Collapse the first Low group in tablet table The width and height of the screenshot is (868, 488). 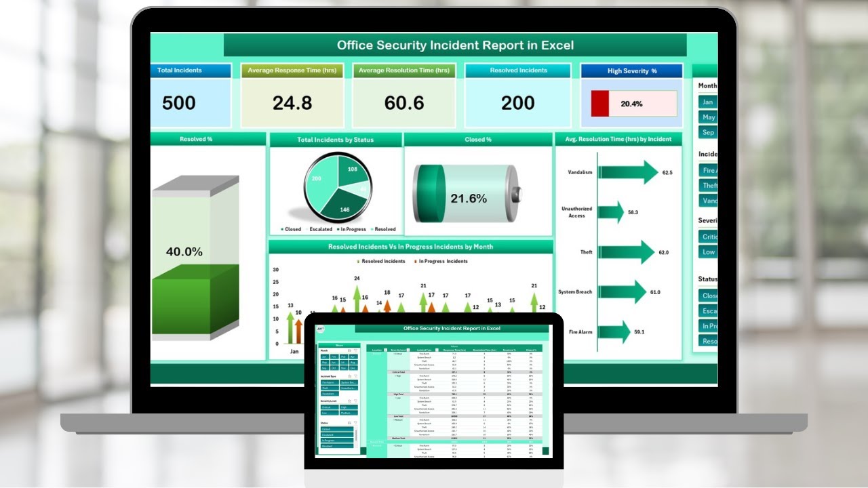tap(396, 398)
